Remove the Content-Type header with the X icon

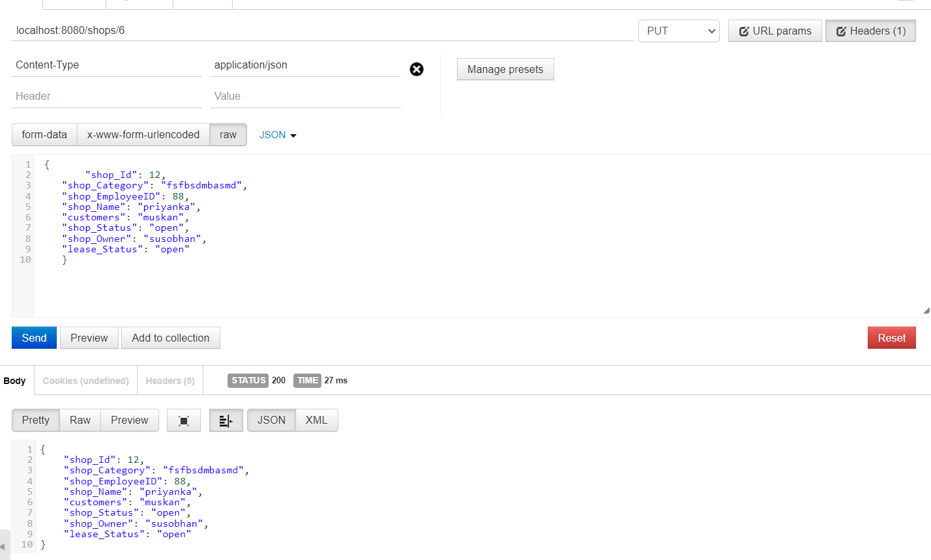pyautogui.click(x=417, y=69)
